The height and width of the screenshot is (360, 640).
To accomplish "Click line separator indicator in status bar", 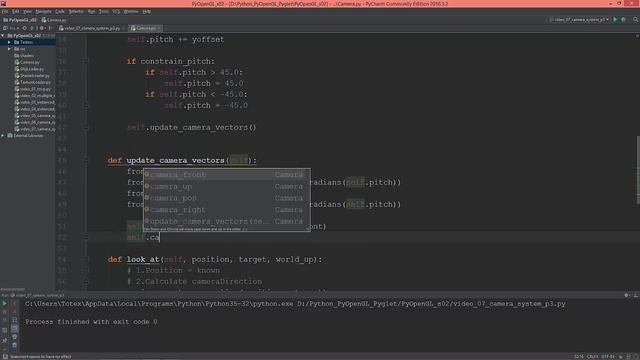I will click(x=592, y=357).
